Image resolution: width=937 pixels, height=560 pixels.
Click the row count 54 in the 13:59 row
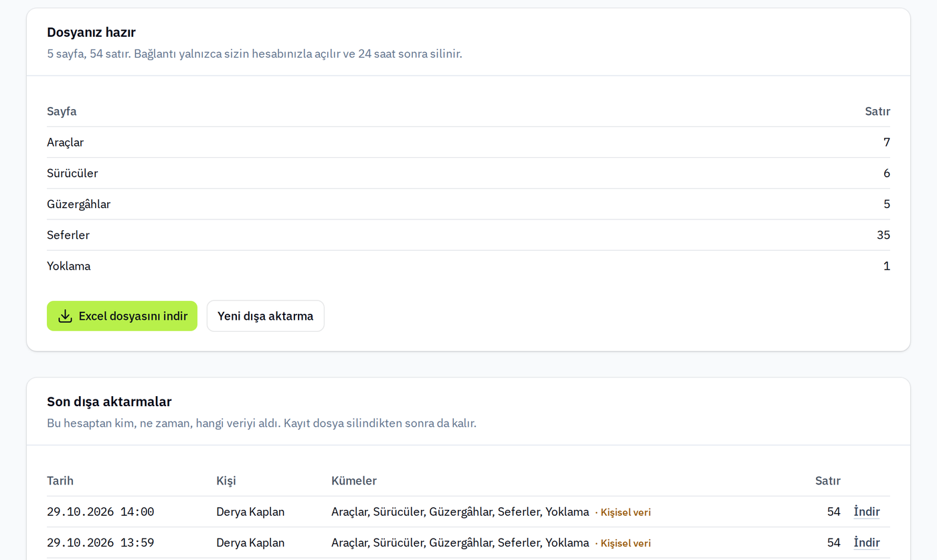834,543
